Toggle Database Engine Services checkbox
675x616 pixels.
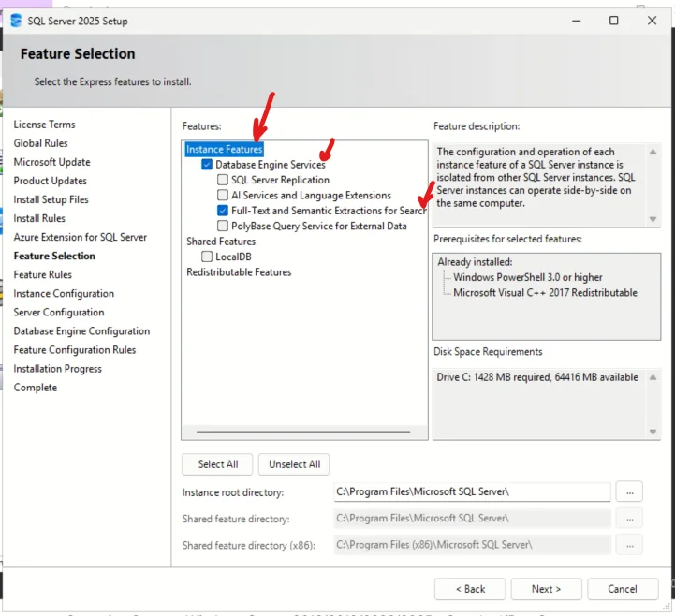(x=207, y=165)
